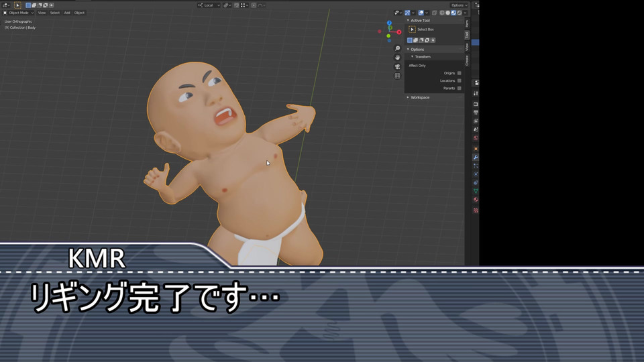Viewport: 644px width, 362px height.
Task: Open the editor type dropdown in viewport header
Action: pos(6,5)
